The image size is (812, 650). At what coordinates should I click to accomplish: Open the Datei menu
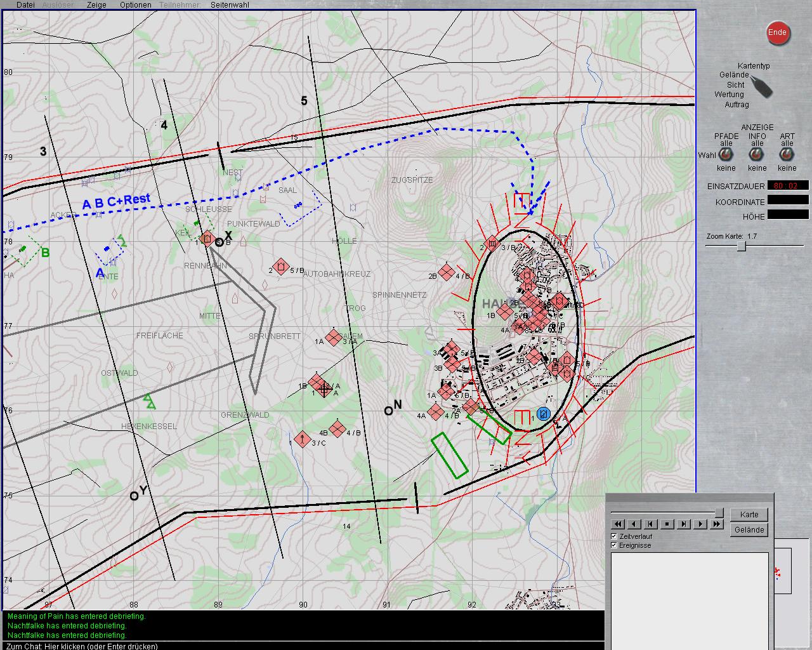pos(25,4)
